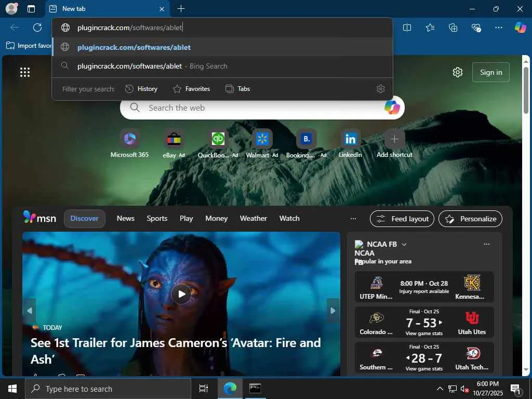Screen dimensions: 532x399
Task: Switch to the Money tab
Action: point(217,219)
